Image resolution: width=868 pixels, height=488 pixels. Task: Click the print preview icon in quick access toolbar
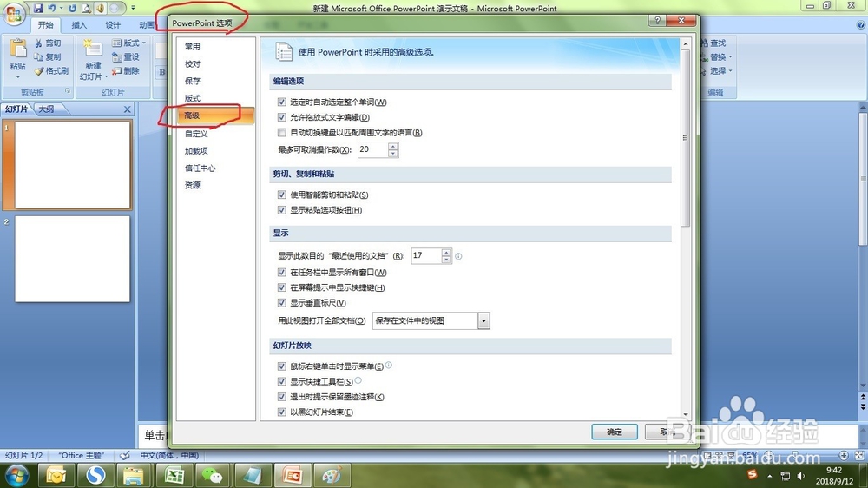tap(86, 9)
